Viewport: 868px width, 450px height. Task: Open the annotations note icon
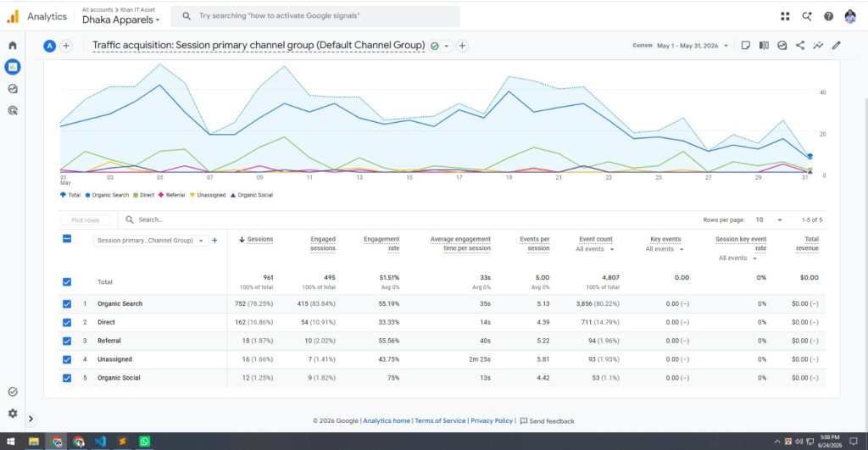746,46
